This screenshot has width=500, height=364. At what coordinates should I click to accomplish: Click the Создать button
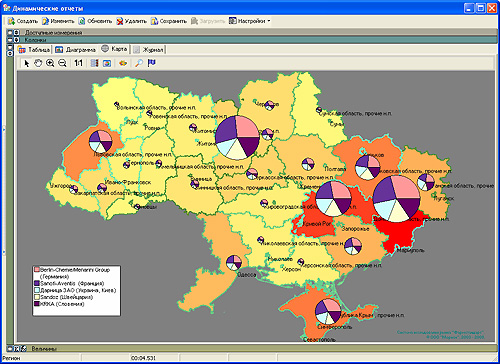[x=23, y=21]
